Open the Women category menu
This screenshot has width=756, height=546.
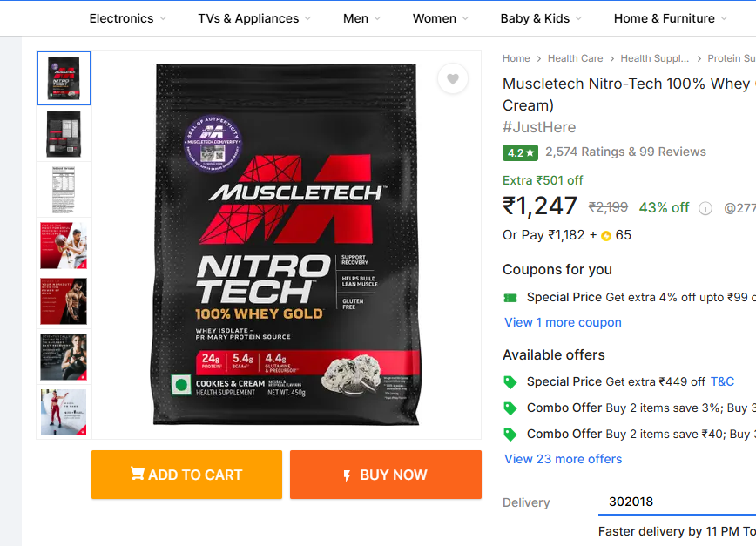coord(440,18)
